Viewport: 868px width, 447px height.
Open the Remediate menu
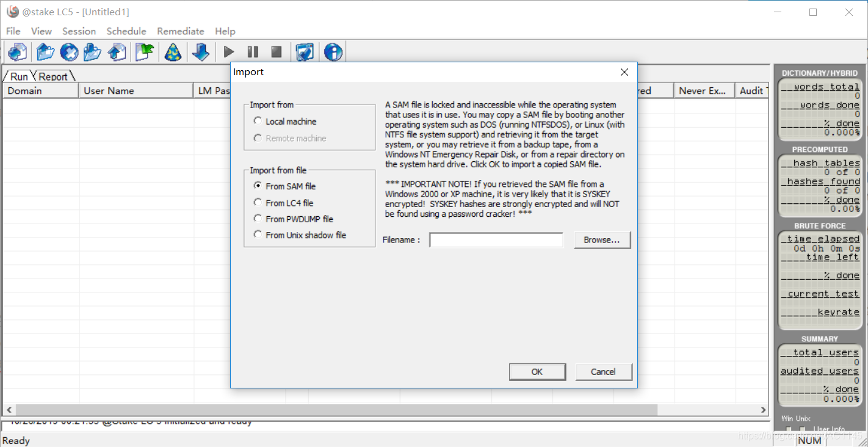click(181, 31)
